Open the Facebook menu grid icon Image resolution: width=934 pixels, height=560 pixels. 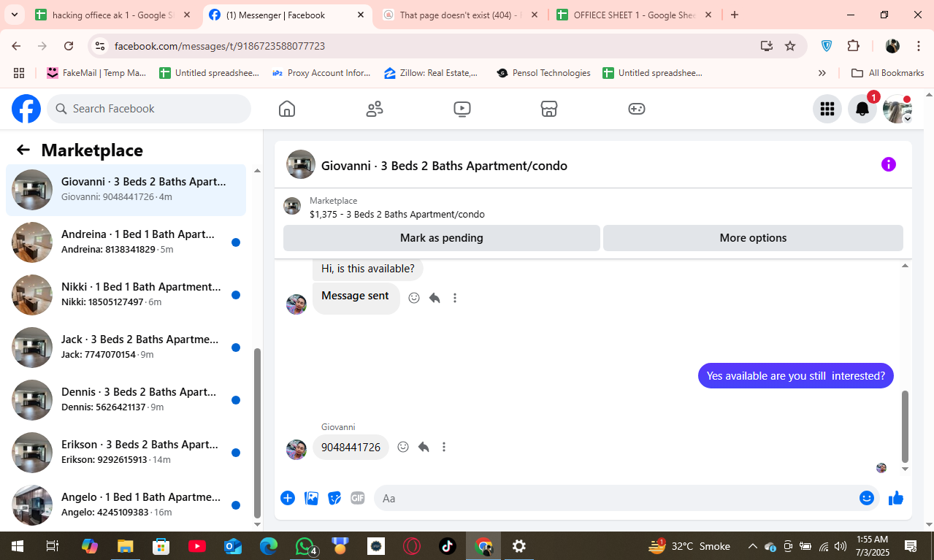pyautogui.click(x=827, y=109)
